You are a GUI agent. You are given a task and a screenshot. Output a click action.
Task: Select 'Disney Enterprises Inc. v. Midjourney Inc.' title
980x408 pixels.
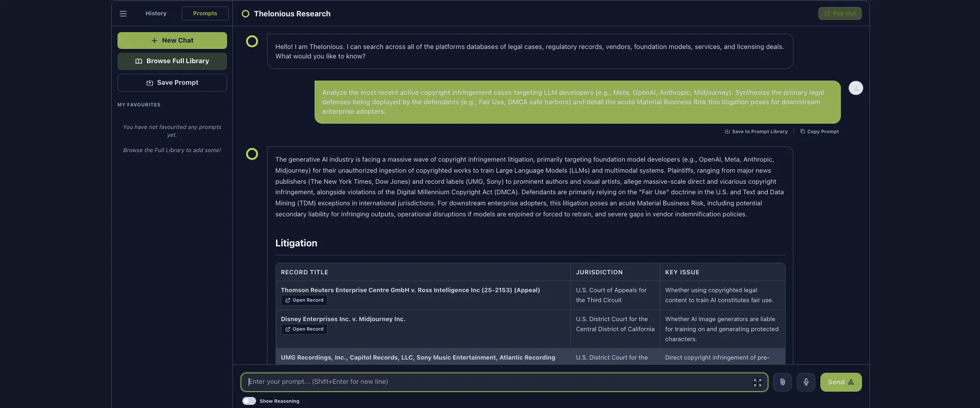coord(343,319)
